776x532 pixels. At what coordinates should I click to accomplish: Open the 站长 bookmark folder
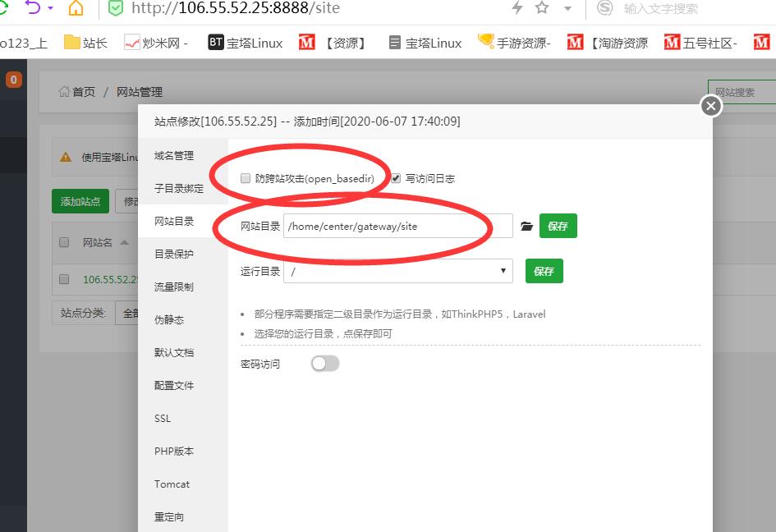pos(85,43)
